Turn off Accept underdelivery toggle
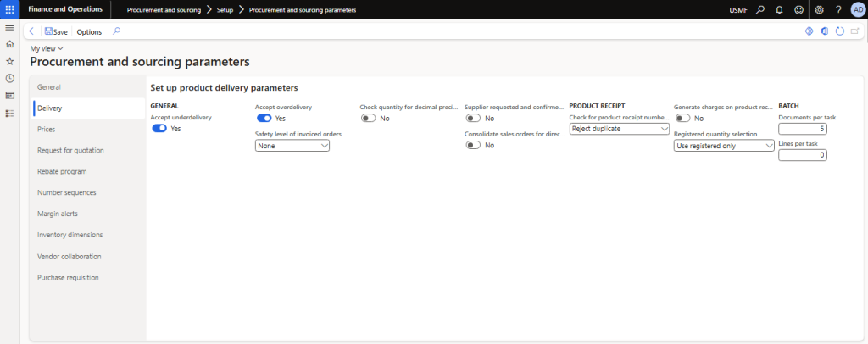This screenshot has height=344, width=868. click(x=159, y=129)
